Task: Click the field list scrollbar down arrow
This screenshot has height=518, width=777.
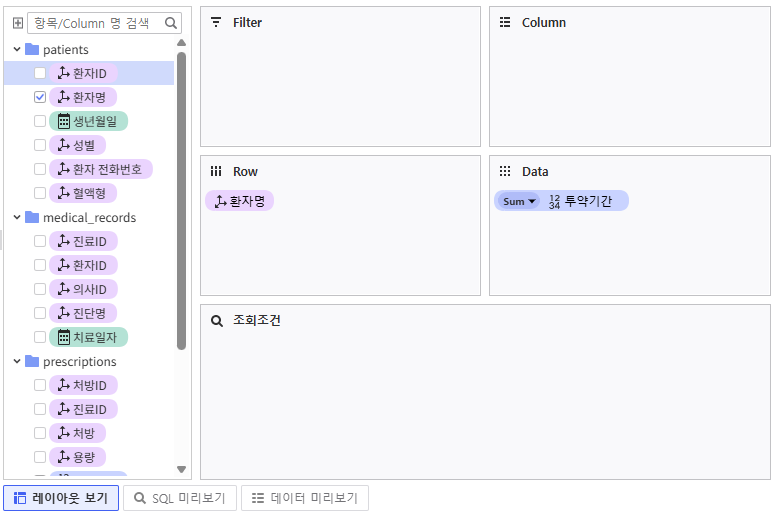Action: [181, 469]
